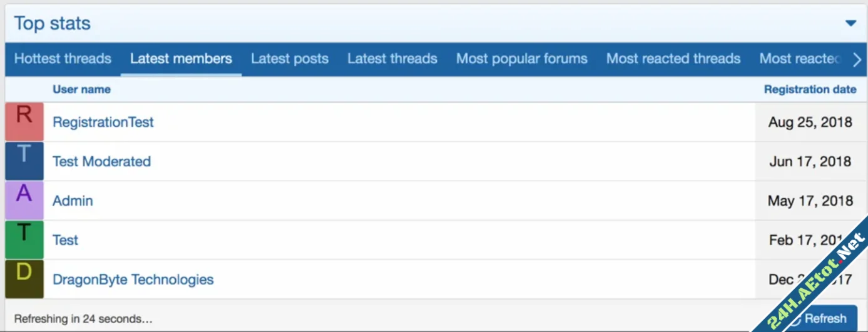Collapse the Top stats panel arrow
This screenshot has width=868, height=332.
pos(850,24)
